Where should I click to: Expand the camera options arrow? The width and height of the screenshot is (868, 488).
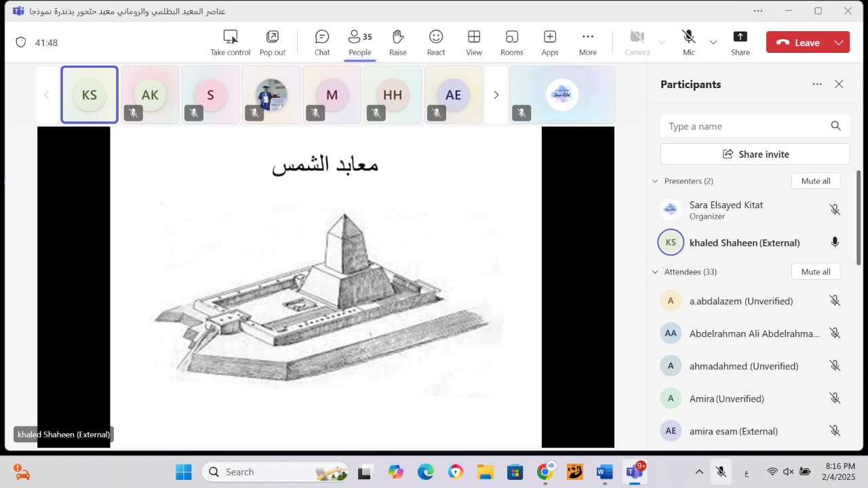[662, 43]
